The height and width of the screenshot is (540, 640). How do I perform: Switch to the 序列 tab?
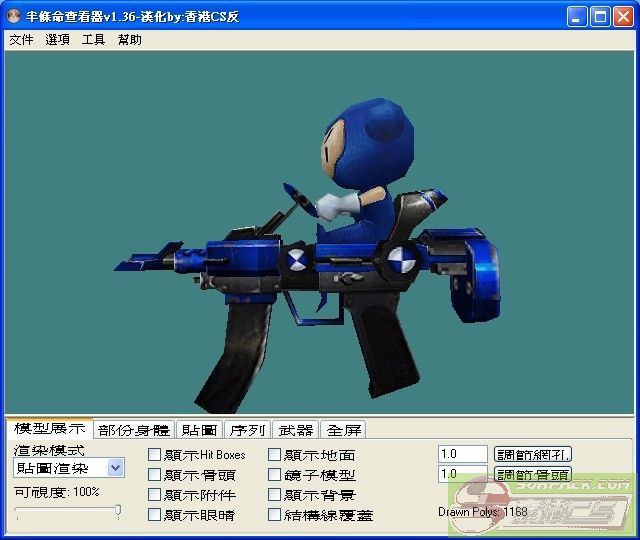pos(247,430)
